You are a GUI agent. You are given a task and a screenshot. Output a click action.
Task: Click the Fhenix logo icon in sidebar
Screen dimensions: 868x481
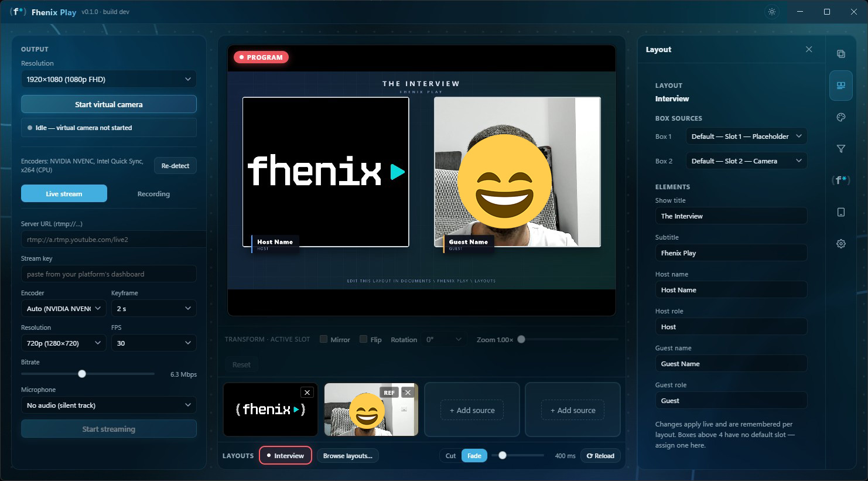(841, 180)
